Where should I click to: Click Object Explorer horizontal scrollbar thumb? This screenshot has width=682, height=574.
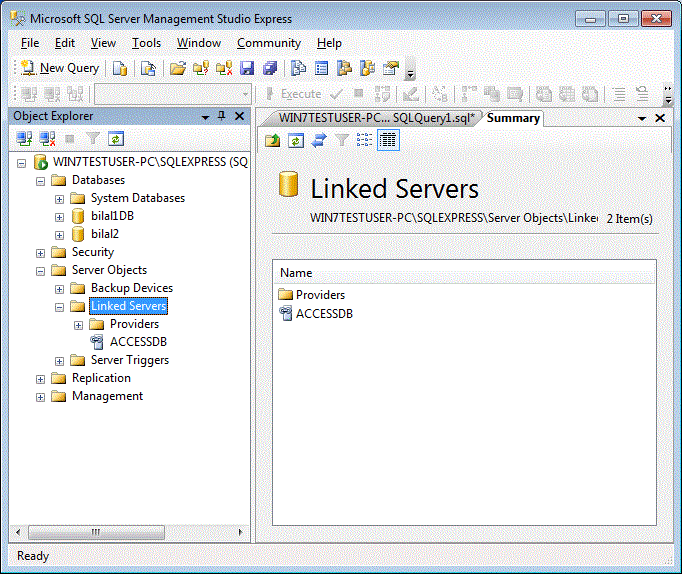(96, 532)
